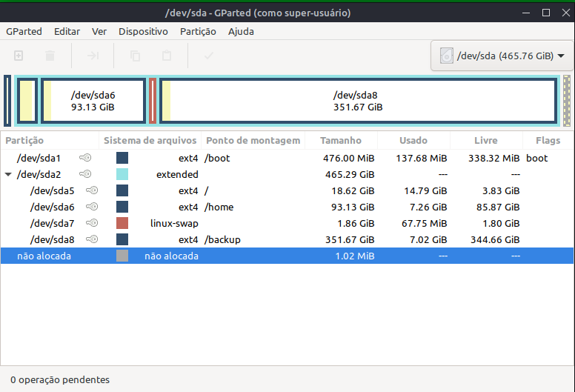
Task: Open the Dispositivo menu
Action: pos(143,32)
